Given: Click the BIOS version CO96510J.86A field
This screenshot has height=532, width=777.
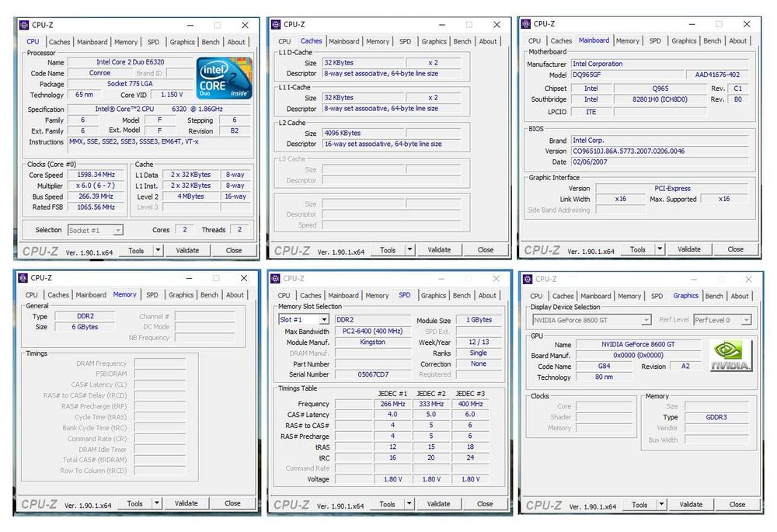Looking at the screenshot, I should pyautogui.click(x=660, y=151).
